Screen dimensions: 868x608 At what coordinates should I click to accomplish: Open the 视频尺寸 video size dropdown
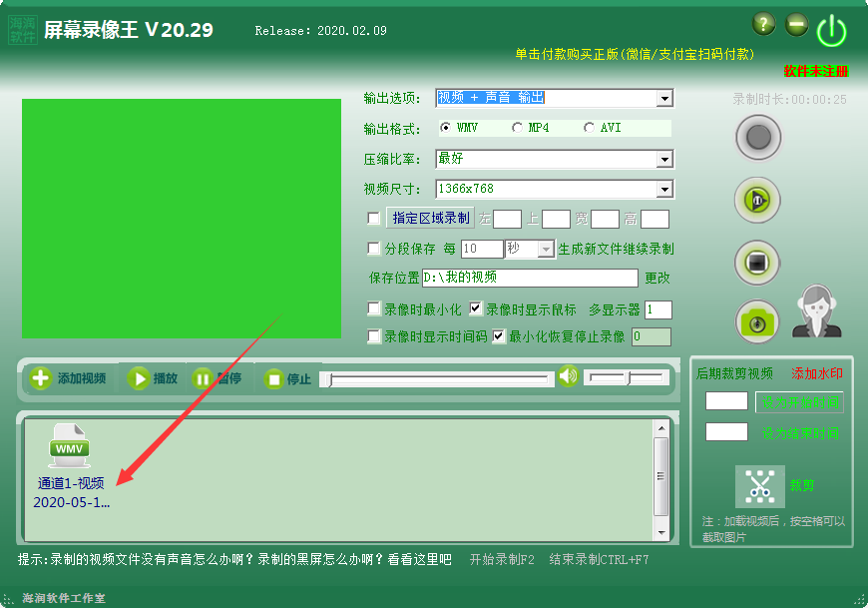point(664,189)
